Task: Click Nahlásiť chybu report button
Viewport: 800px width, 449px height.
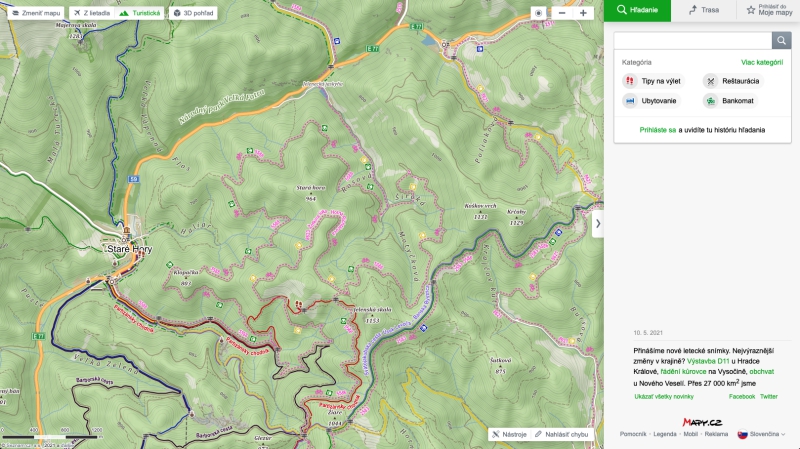Action: (x=561, y=434)
